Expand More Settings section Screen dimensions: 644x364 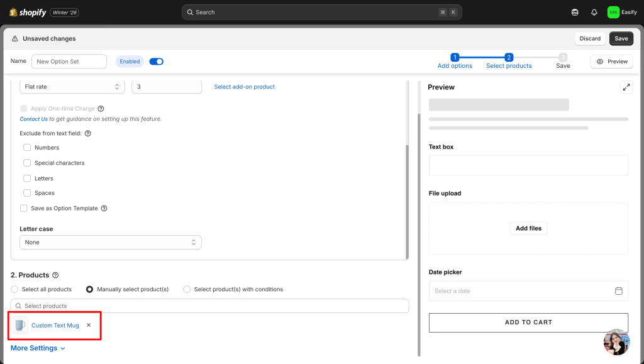tap(38, 348)
